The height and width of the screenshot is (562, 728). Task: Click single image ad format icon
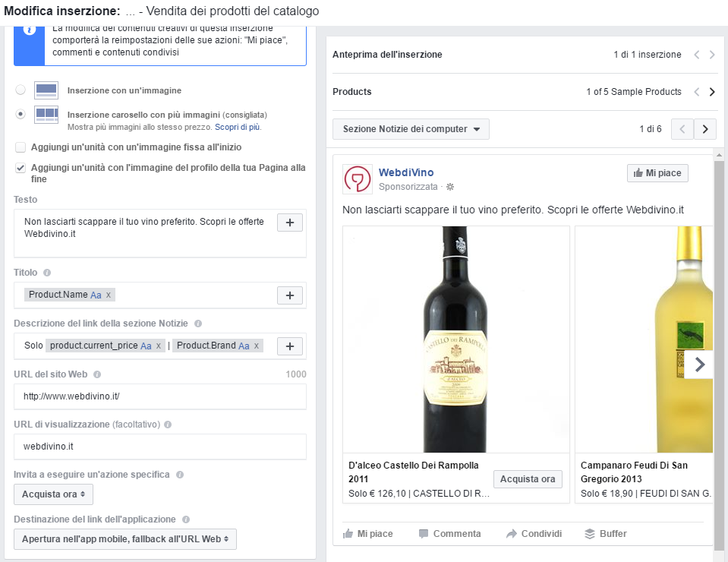[46, 90]
